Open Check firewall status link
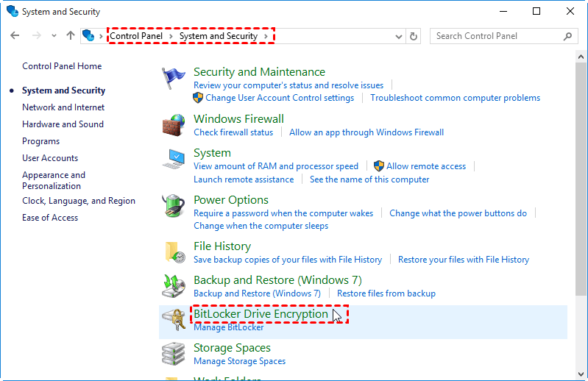Viewport: 588px width, 381px height. click(233, 132)
